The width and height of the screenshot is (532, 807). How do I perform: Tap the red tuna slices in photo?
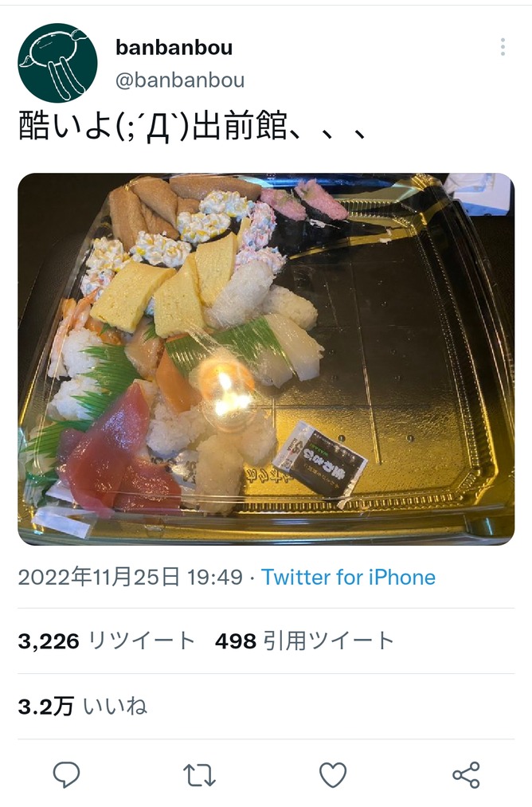[x=115, y=453]
